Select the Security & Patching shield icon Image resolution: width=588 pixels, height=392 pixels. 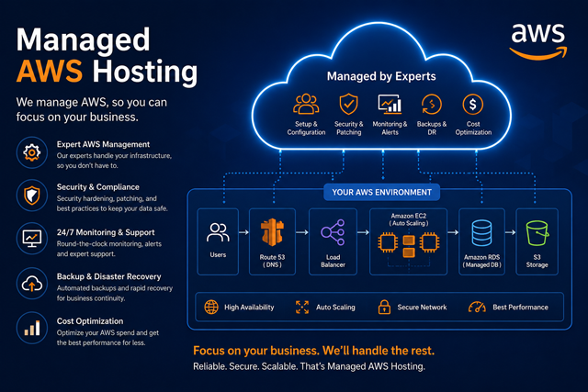(349, 104)
